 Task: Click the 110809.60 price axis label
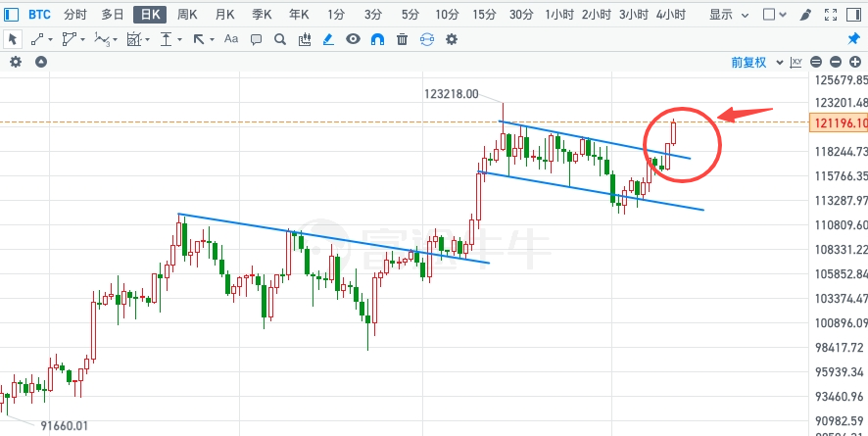coord(842,224)
